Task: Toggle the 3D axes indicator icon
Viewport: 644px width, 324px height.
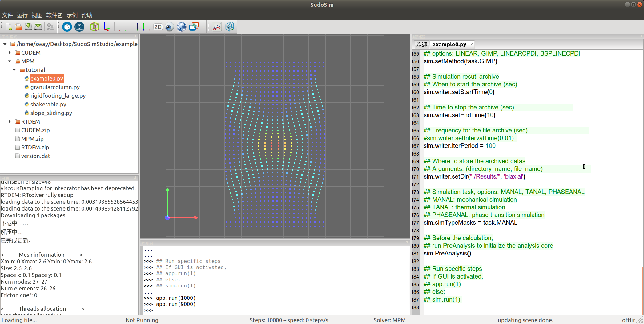Action: click(x=107, y=27)
